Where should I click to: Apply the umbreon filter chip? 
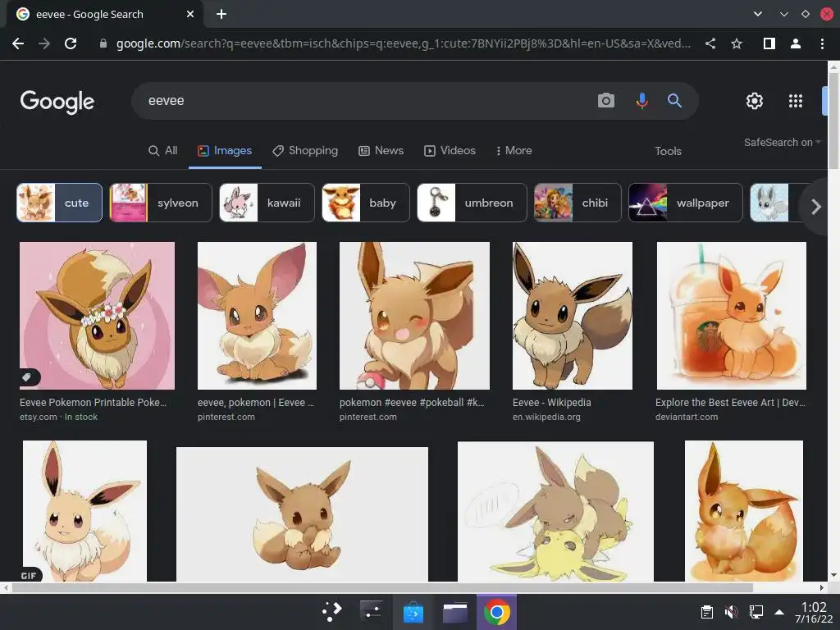point(472,203)
